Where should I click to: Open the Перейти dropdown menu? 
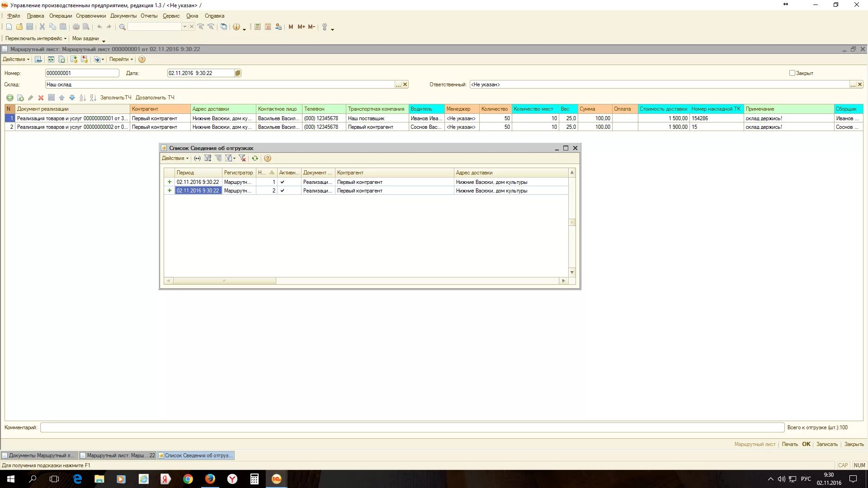(x=121, y=59)
